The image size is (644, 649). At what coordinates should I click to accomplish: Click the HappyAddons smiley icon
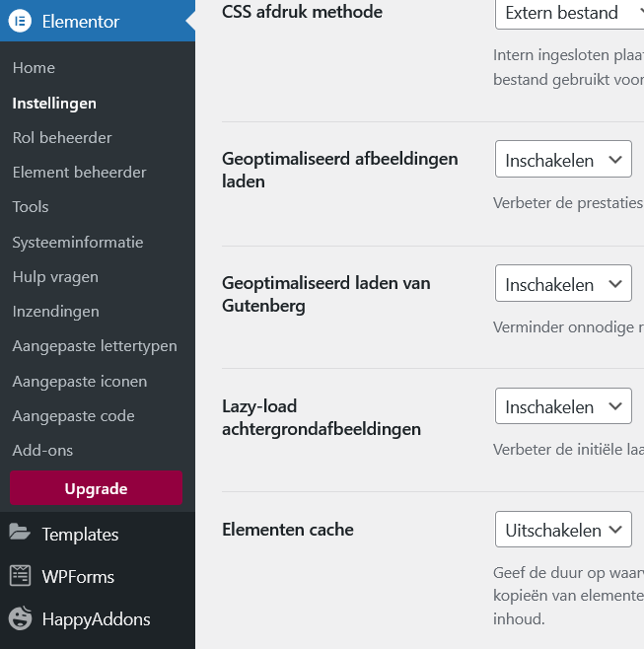pyautogui.click(x=20, y=618)
